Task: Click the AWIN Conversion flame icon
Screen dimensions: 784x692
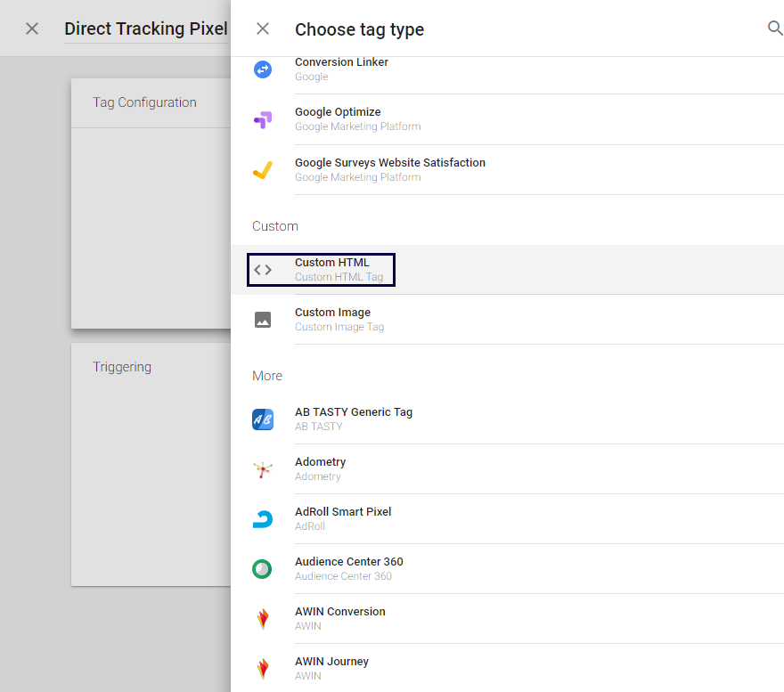Action: pyautogui.click(x=263, y=619)
